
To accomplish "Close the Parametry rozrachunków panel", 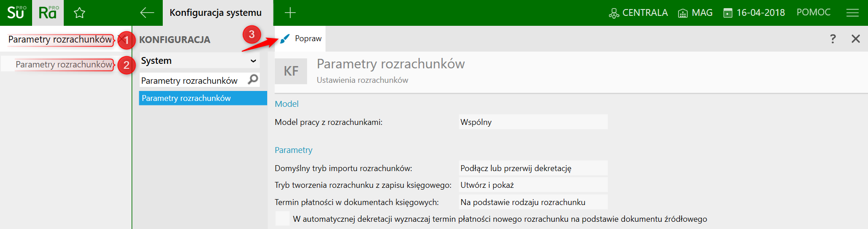I will tap(855, 39).
